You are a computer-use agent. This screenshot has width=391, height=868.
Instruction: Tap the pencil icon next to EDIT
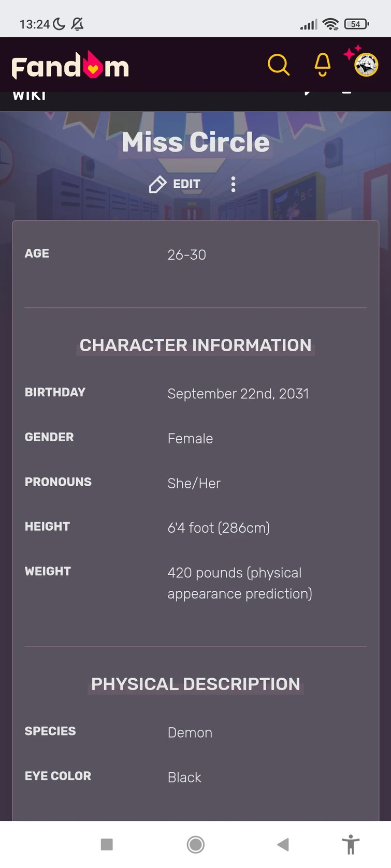click(x=157, y=184)
